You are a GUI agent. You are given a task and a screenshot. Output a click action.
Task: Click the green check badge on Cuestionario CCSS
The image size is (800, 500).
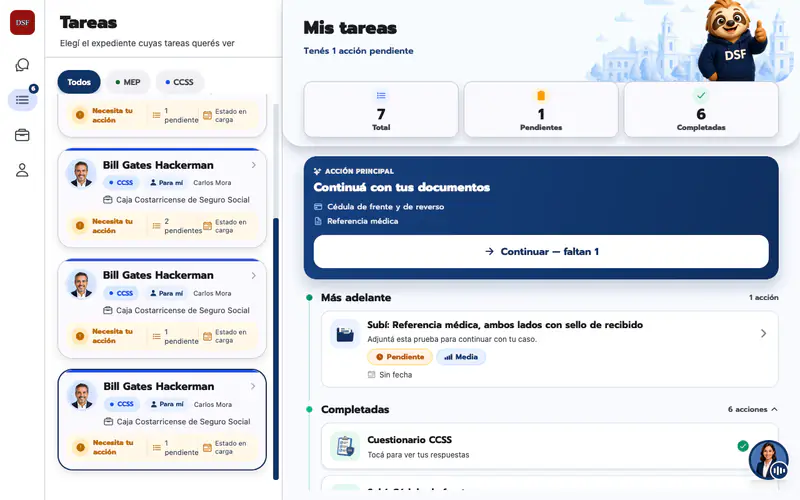pyautogui.click(x=743, y=446)
